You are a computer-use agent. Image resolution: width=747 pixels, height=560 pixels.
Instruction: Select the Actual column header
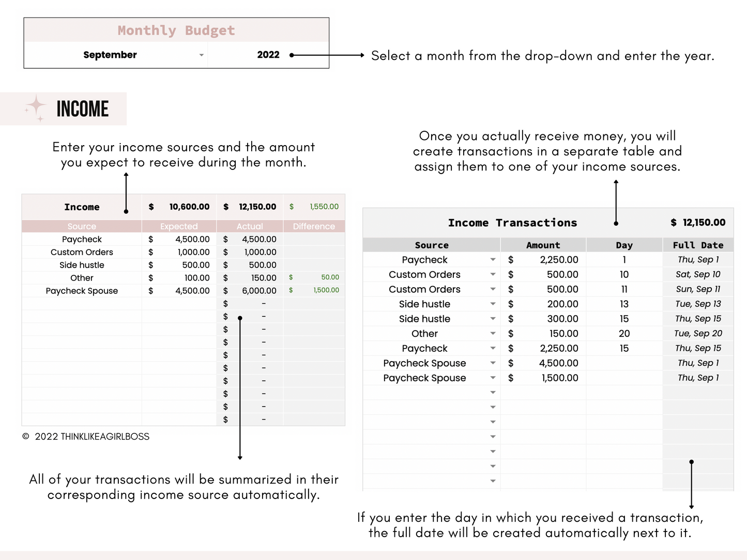click(250, 226)
